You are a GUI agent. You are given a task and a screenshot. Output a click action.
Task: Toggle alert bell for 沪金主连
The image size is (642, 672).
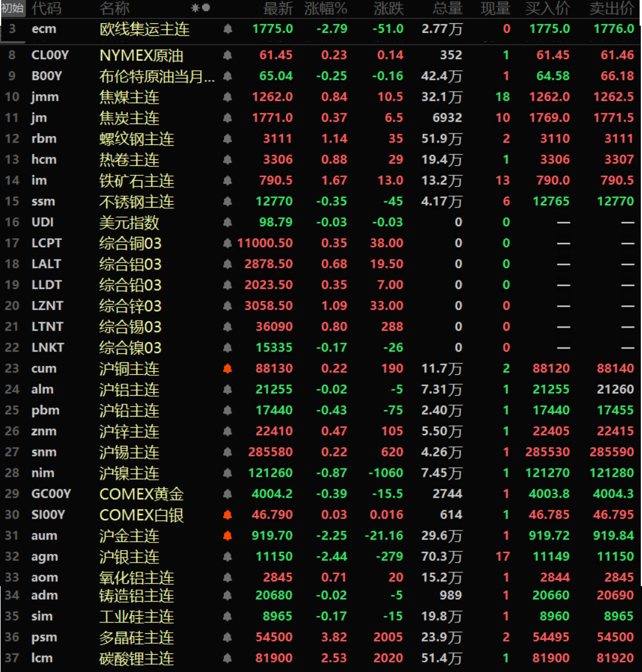pos(228,536)
